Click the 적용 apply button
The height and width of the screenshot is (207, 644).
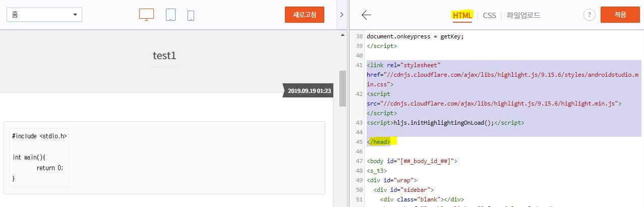tap(620, 15)
